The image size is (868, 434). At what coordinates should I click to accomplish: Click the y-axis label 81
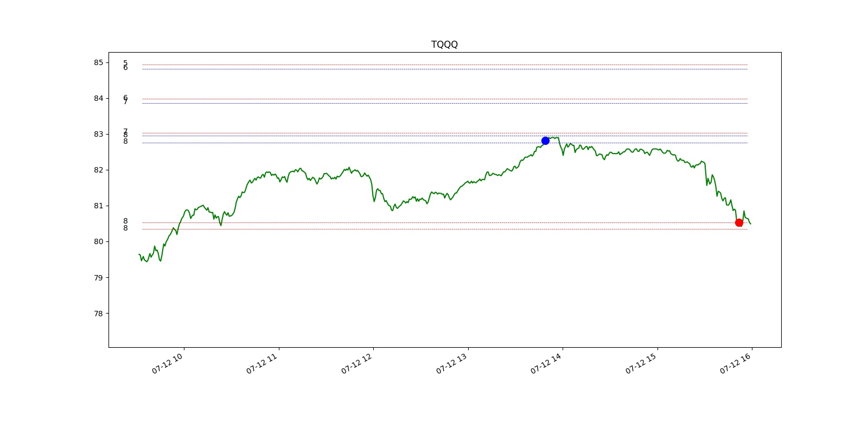[98, 206]
